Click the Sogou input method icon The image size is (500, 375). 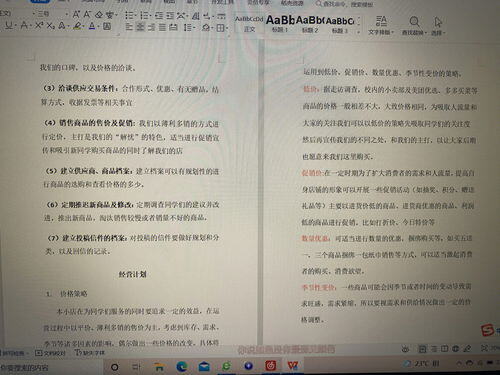(487, 330)
